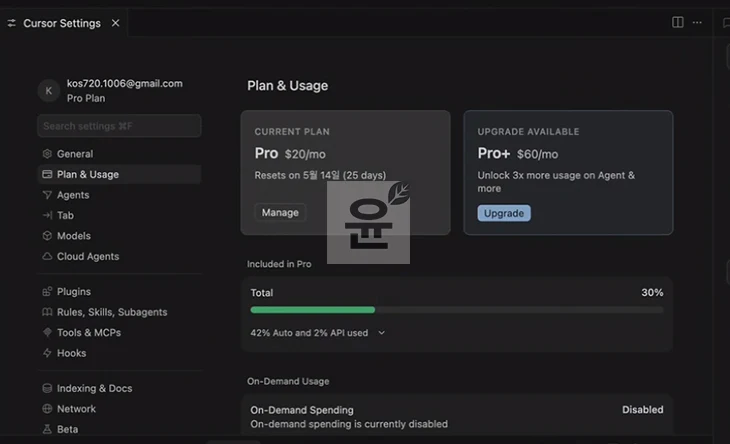The width and height of the screenshot is (730, 444).
Task: Click the Pro+ $60/mo plan title
Action: coord(518,153)
